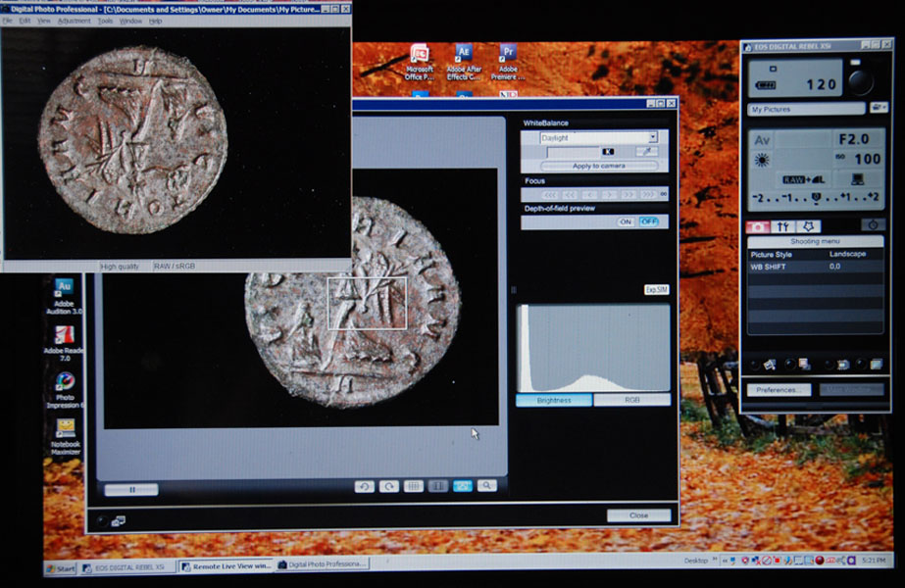Click the single-left focus arrow button
This screenshot has width=905, height=588.
pos(589,194)
